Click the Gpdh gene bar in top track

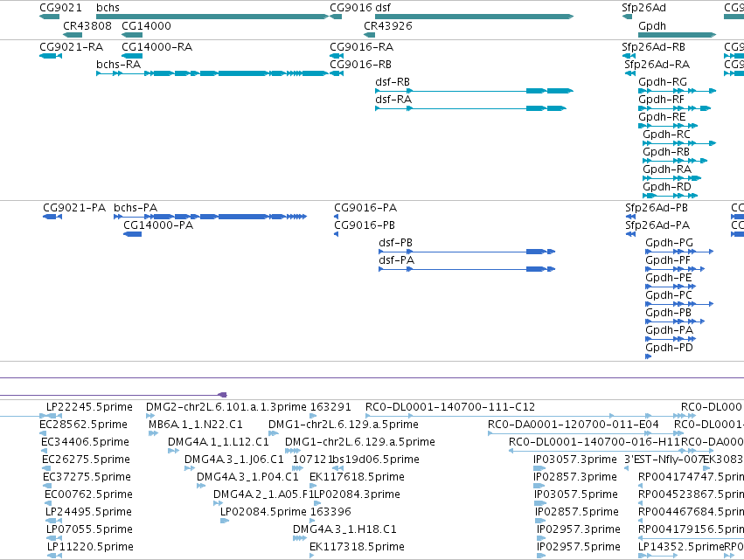677,35
